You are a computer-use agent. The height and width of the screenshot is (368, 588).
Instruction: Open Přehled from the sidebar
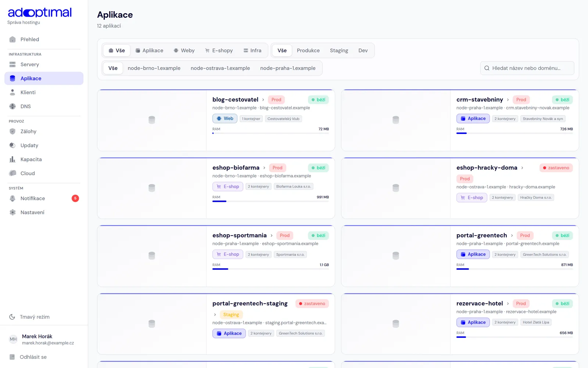coord(44,39)
